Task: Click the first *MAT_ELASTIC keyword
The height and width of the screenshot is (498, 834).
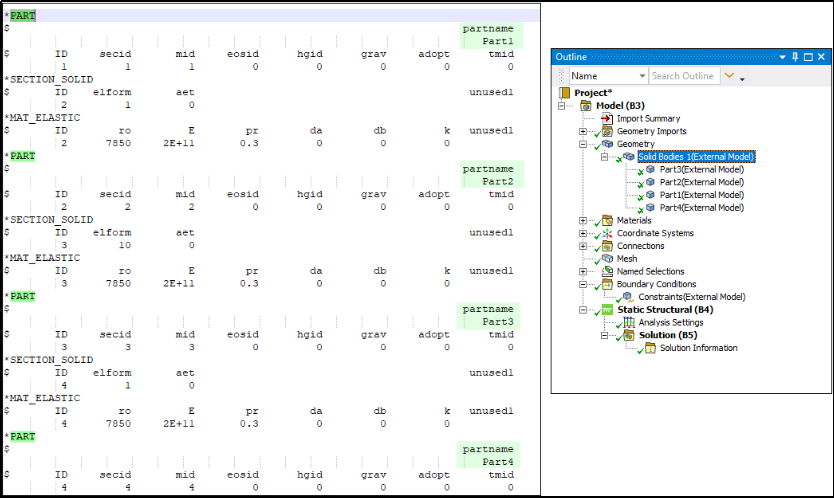Action: point(43,118)
